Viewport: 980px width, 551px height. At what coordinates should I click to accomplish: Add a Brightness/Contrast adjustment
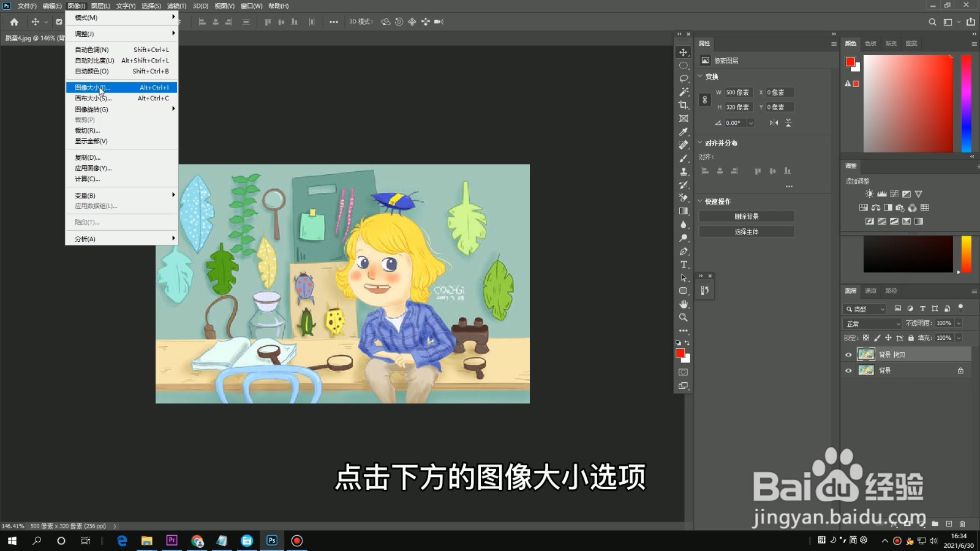tap(869, 194)
